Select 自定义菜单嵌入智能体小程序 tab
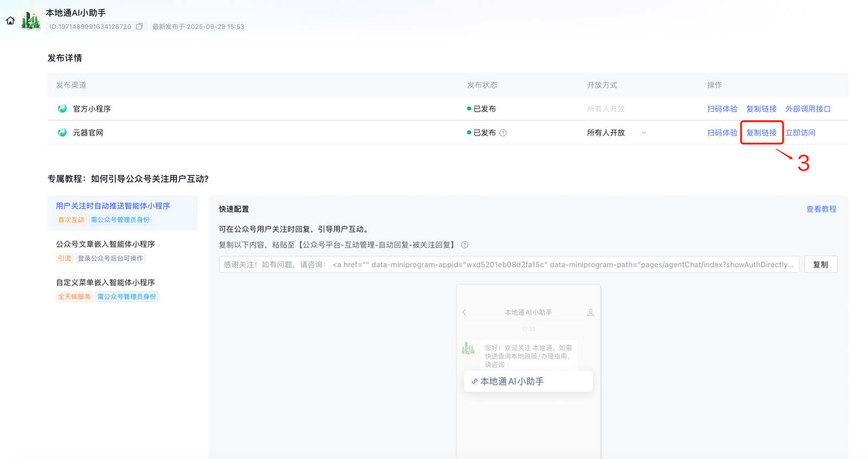 [105, 283]
